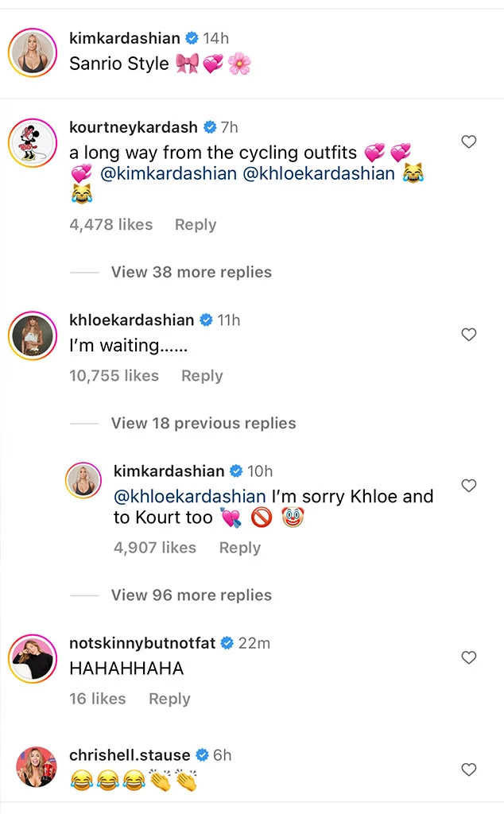
Task: Open the @khloekardashian mention in Kourtney's comment
Action: pyautogui.click(x=318, y=173)
